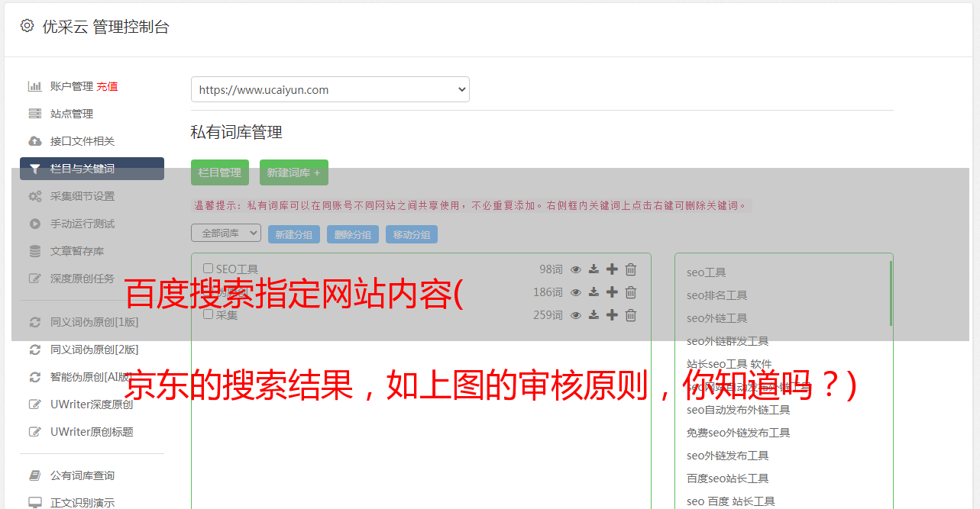Select keyword 站长seo工具 软件
The height and width of the screenshot is (509, 980).
729,364
